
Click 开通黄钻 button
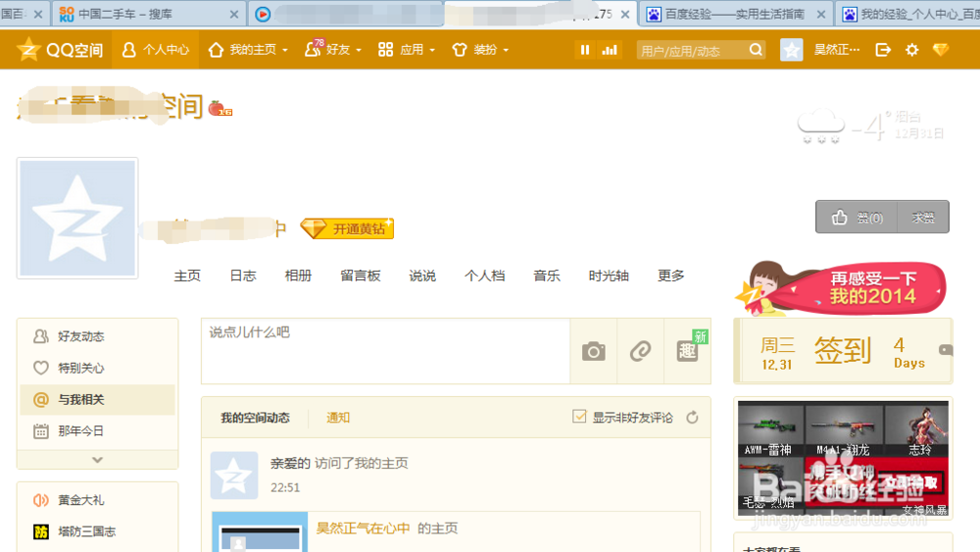click(347, 228)
